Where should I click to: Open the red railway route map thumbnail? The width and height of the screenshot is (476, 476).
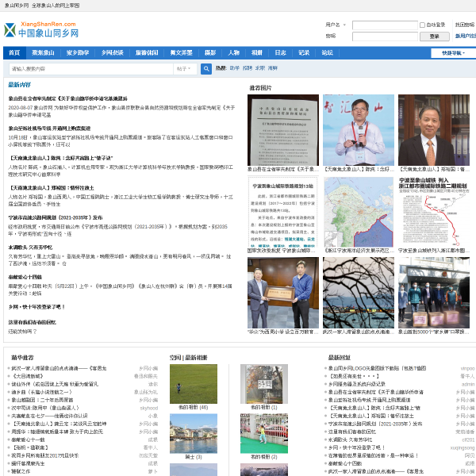tap(434, 212)
